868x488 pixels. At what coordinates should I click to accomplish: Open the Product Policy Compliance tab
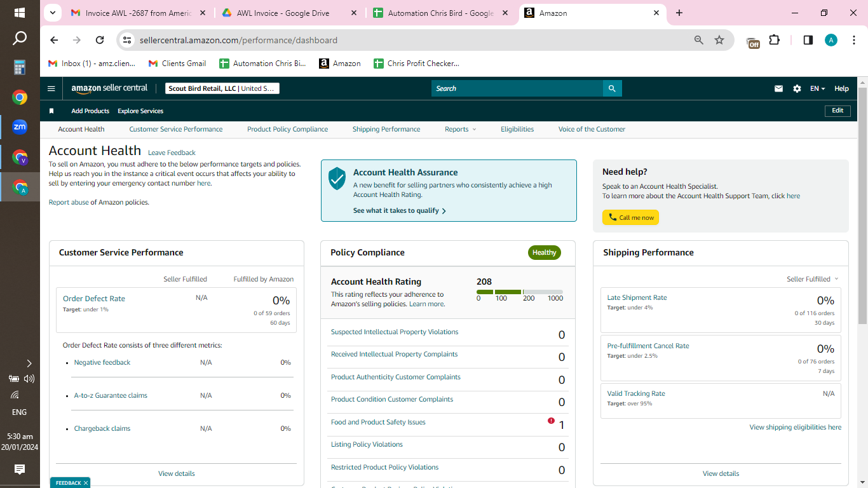288,129
